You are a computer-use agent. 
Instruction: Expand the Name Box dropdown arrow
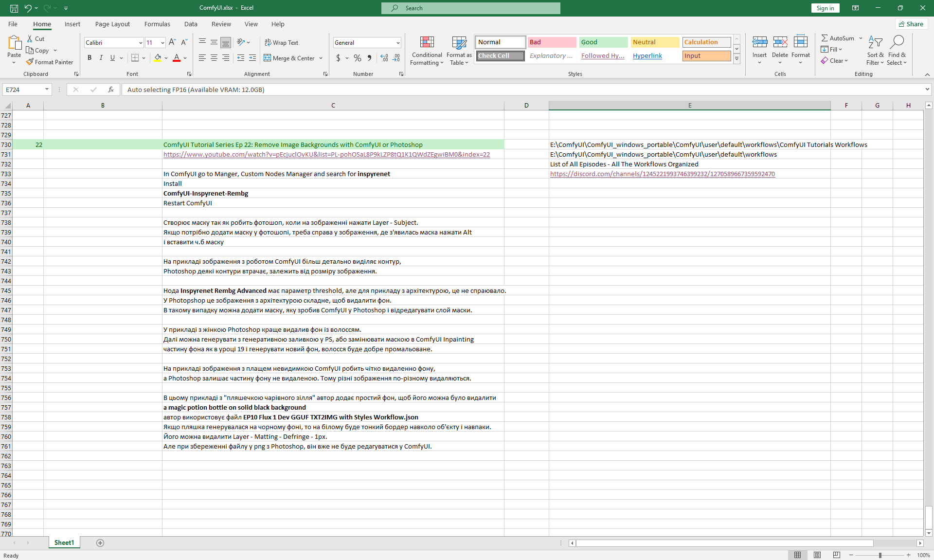47,90
